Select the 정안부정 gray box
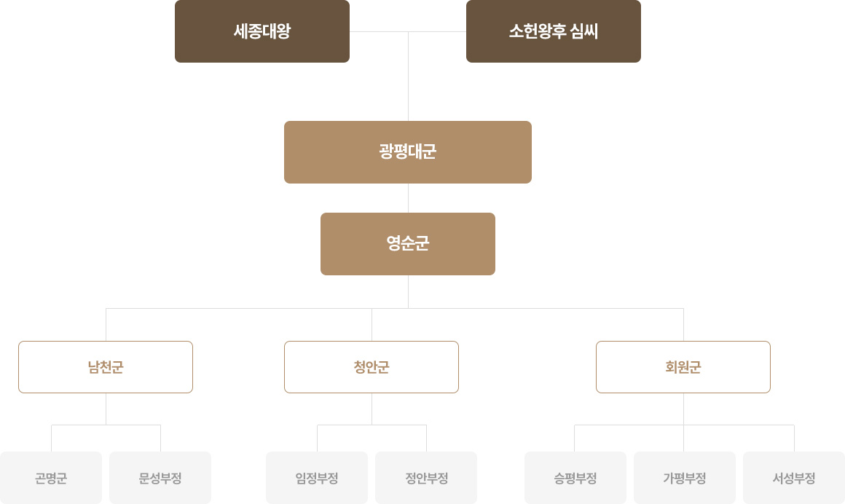 pyautogui.click(x=426, y=478)
